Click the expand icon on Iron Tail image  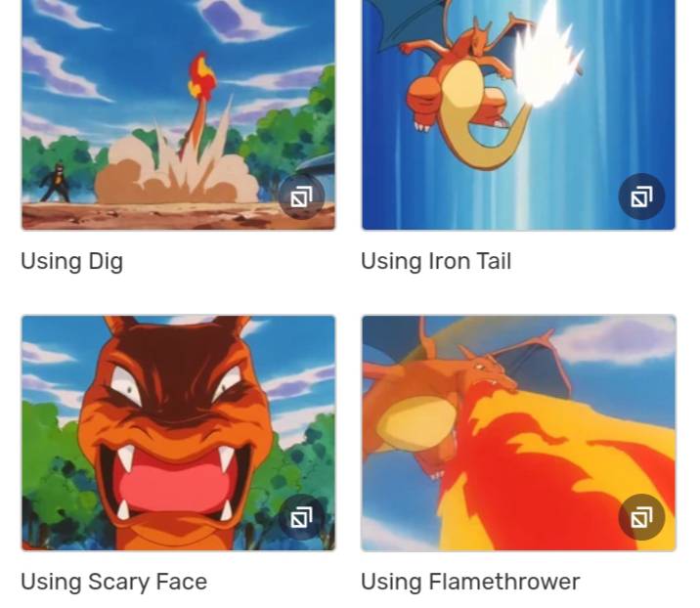(x=641, y=196)
